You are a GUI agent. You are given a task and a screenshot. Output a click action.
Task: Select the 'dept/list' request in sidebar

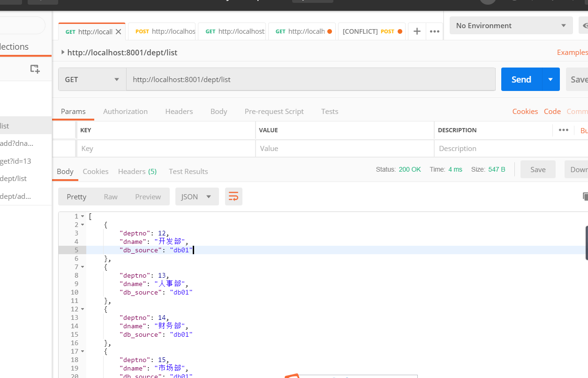pos(26,178)
